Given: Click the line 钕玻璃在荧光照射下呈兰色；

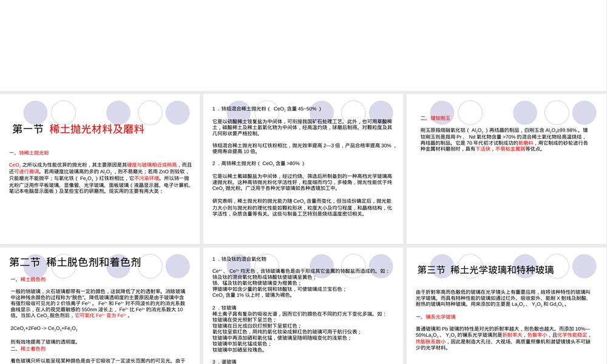Looking at the screenshot, I should point(245,320).
